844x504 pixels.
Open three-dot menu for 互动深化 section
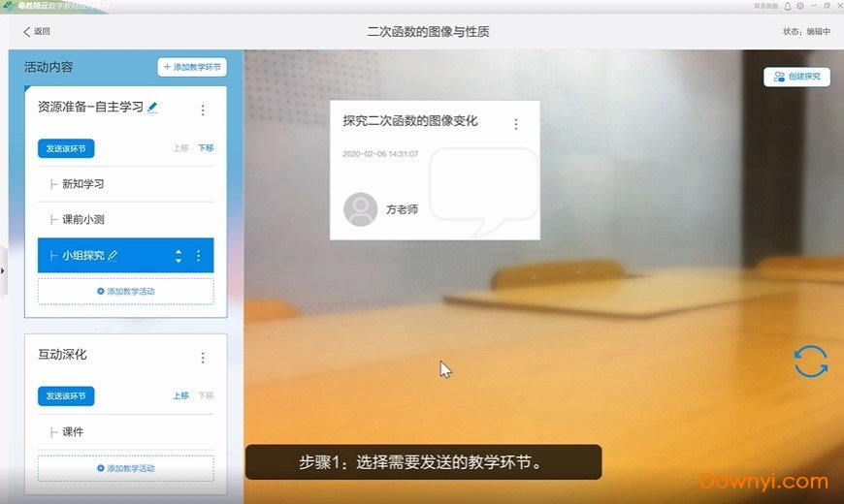pyautogui.click(x=203, y=358)
